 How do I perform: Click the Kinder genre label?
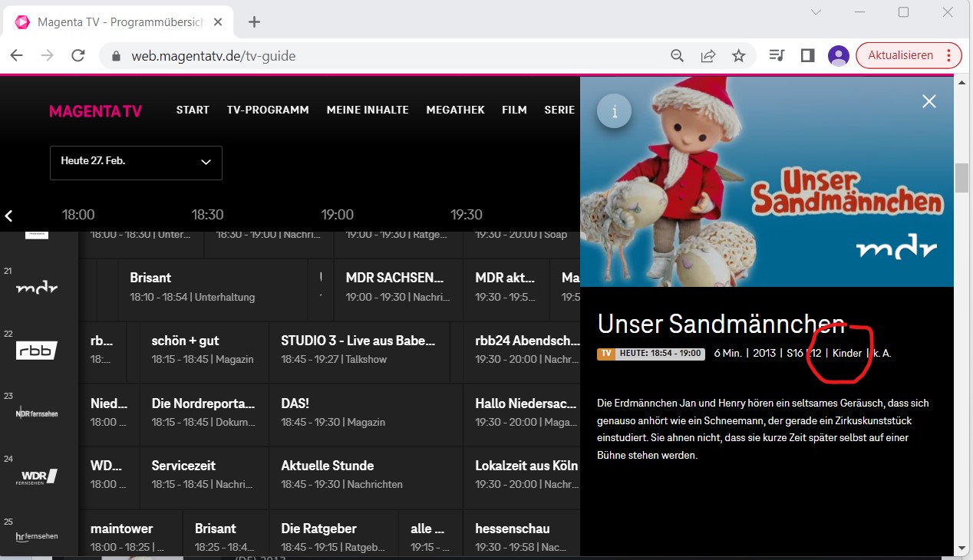[847, 354]
